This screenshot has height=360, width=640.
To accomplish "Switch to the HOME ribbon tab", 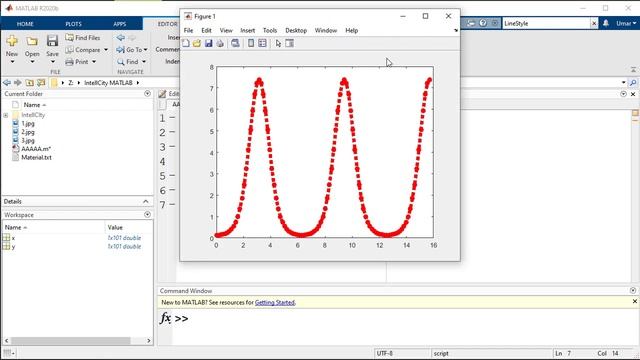I will point(25,24).
